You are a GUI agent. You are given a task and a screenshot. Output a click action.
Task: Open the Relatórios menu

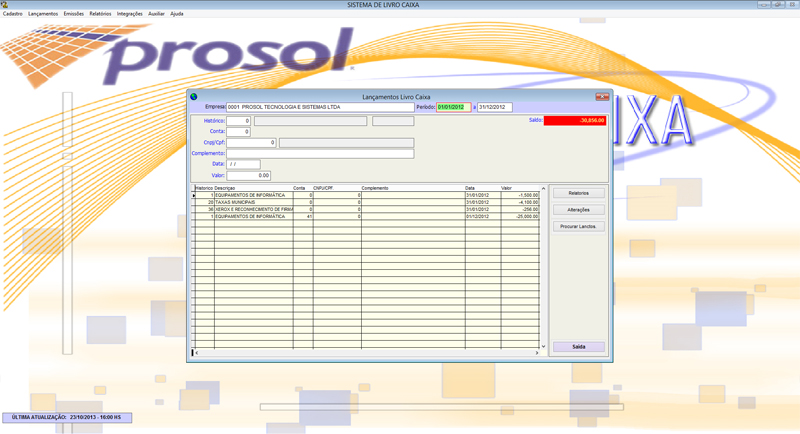(100, 14)
